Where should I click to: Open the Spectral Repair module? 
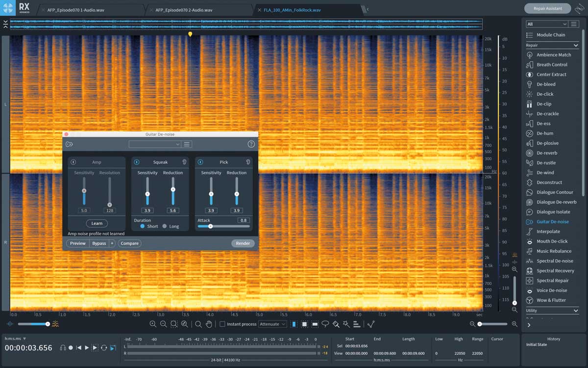click(x=552, y=281)
